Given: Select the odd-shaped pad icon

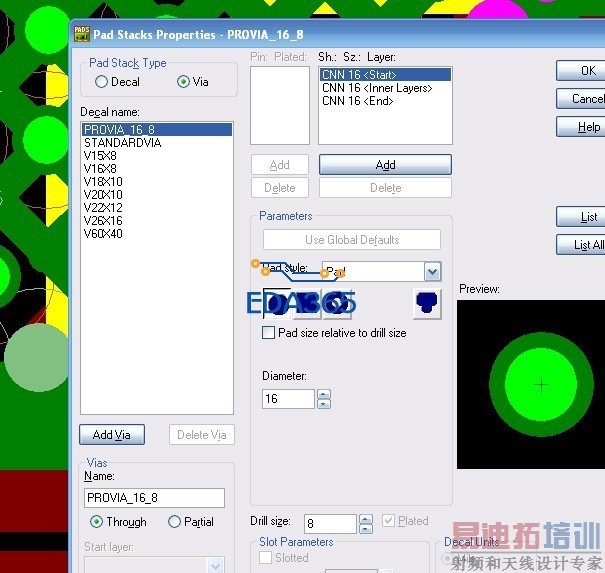Looking at the screenshot, I should click(427, 303).
